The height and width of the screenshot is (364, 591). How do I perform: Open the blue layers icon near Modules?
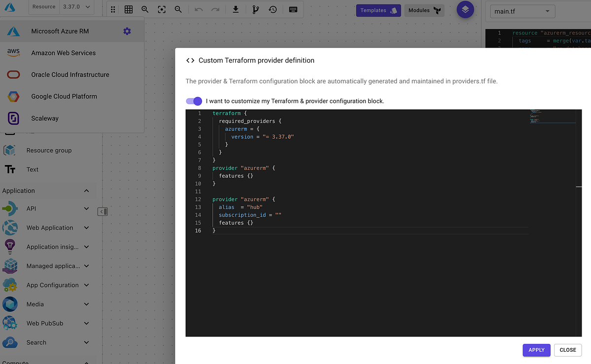coord(465,9)
